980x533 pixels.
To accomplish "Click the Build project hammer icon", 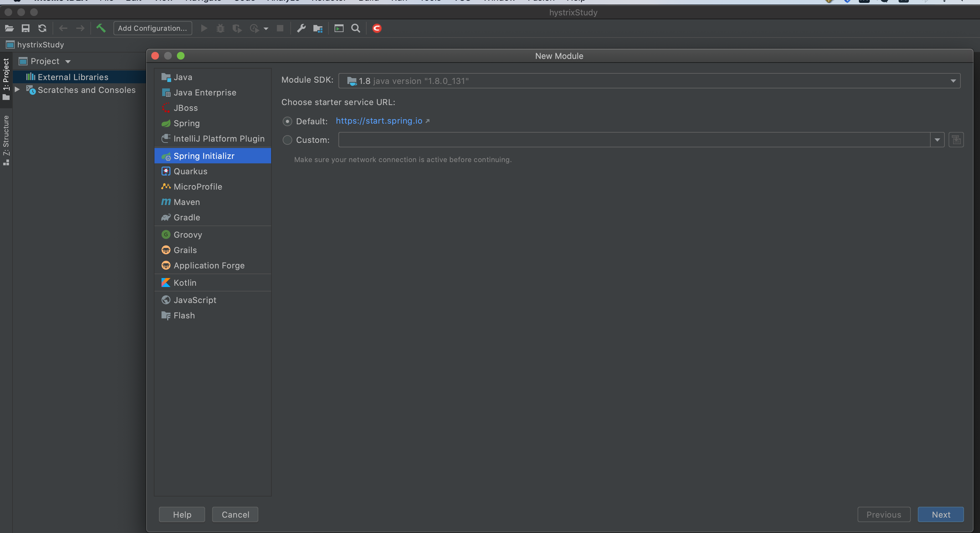I will coord(101,28).
